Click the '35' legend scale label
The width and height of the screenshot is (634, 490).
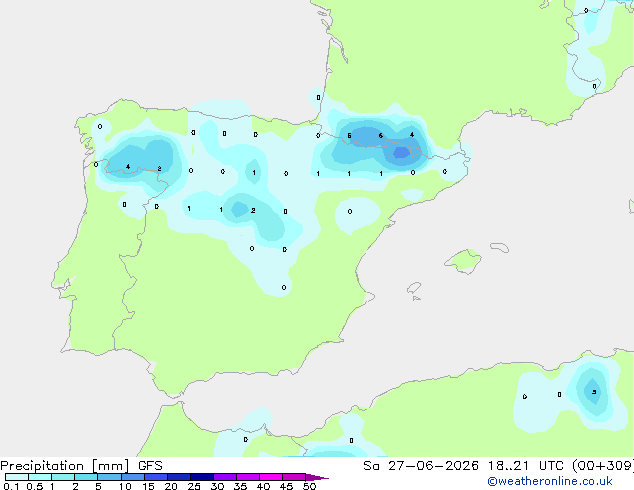point(240,486)
